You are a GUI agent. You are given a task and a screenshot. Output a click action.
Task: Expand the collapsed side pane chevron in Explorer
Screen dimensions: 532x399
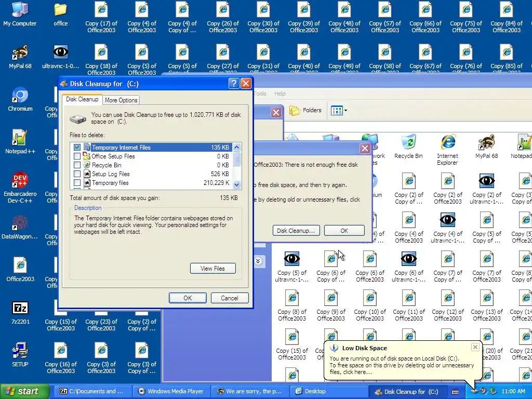pos(258,261)
